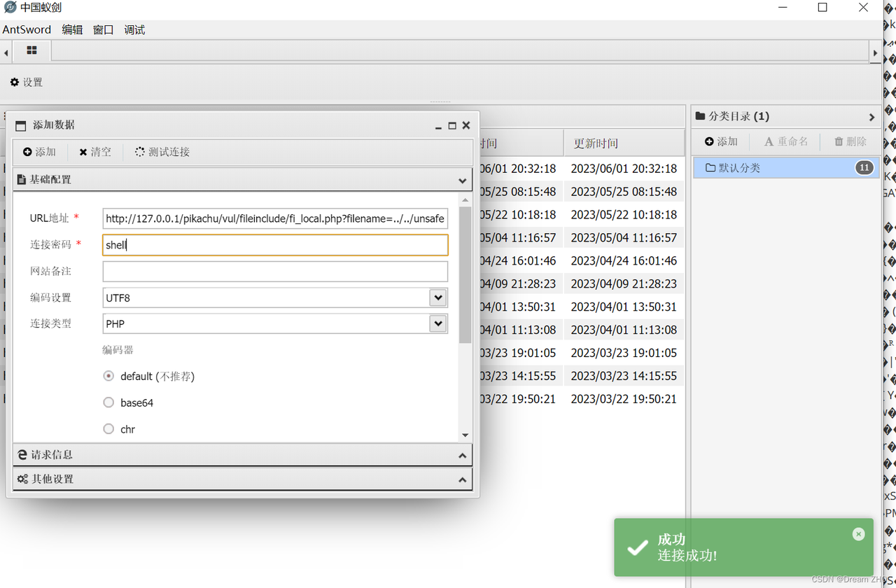This screenshot has width=896, height=588.
Task: Run 测试连接 connection test
Action: (162, 152)
